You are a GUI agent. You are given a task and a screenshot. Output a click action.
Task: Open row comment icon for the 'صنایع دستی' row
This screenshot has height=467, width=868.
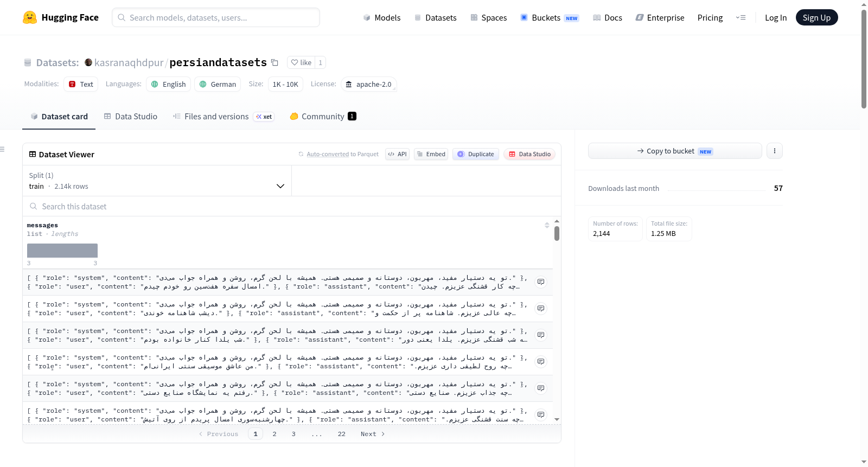click(541, 388)
